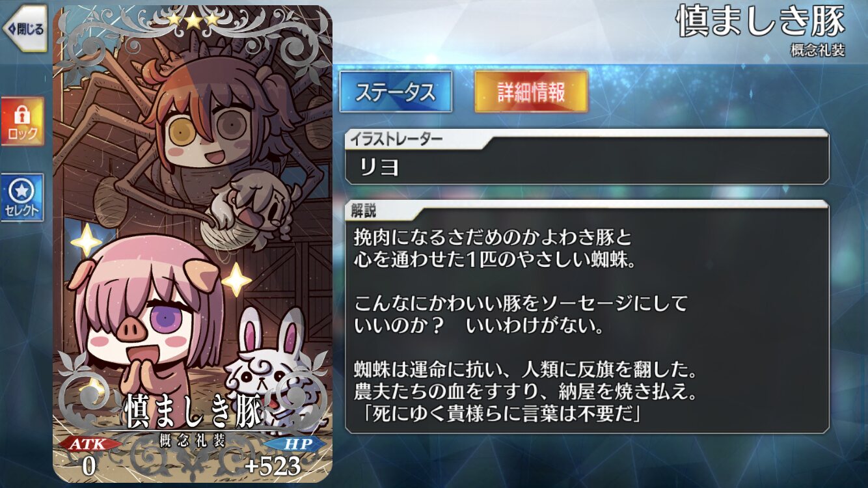Tap the card name banner 慎ましき豚
The width and height of the screenshot is (868, 488).
193,411
